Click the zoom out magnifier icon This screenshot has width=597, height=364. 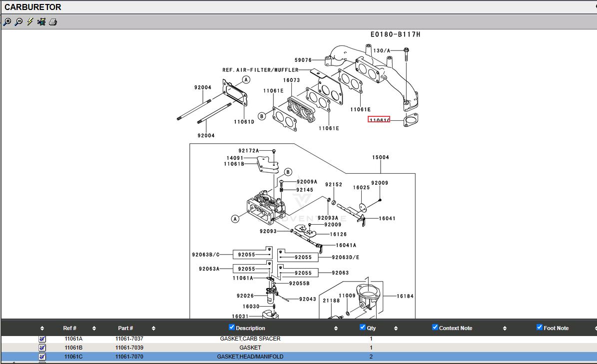[18, 22]
